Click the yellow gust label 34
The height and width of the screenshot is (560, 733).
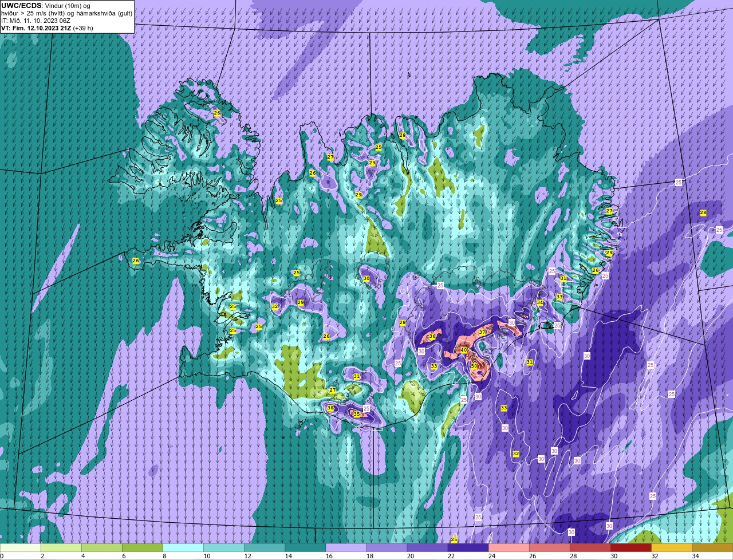point(539,302)
